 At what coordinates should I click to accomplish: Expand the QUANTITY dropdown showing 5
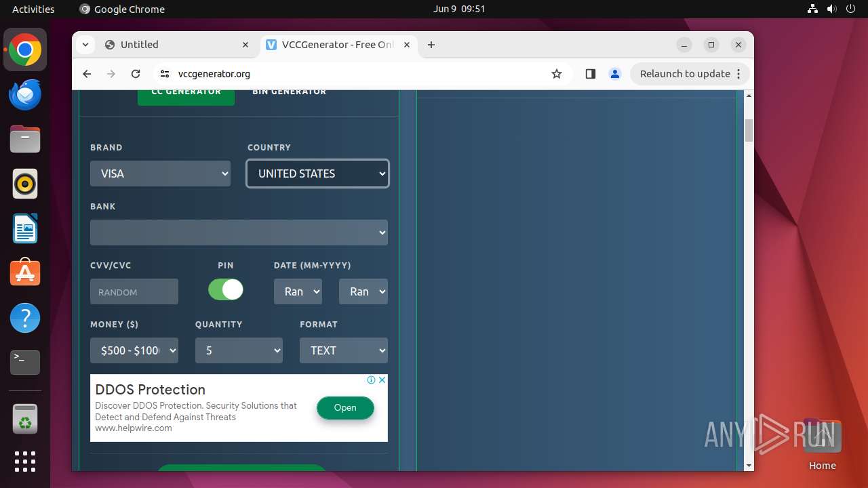click(x=239, y=350)
